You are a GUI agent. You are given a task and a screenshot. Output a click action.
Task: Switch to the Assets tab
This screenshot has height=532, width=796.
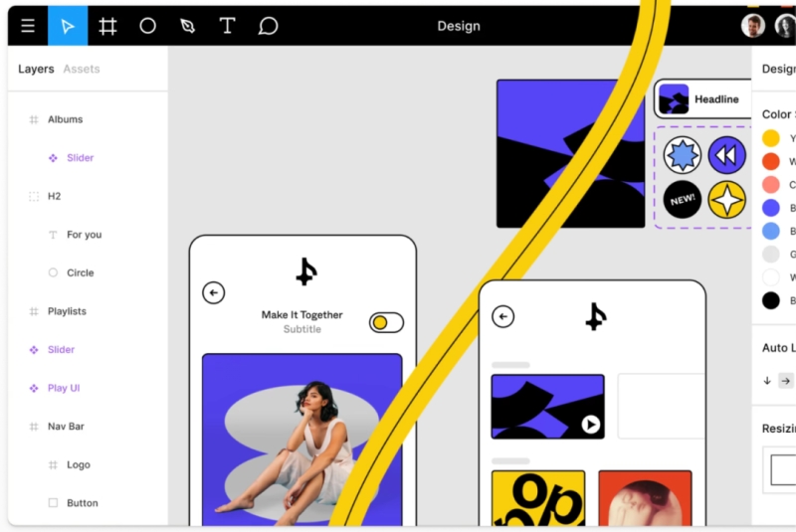point(82,69)
